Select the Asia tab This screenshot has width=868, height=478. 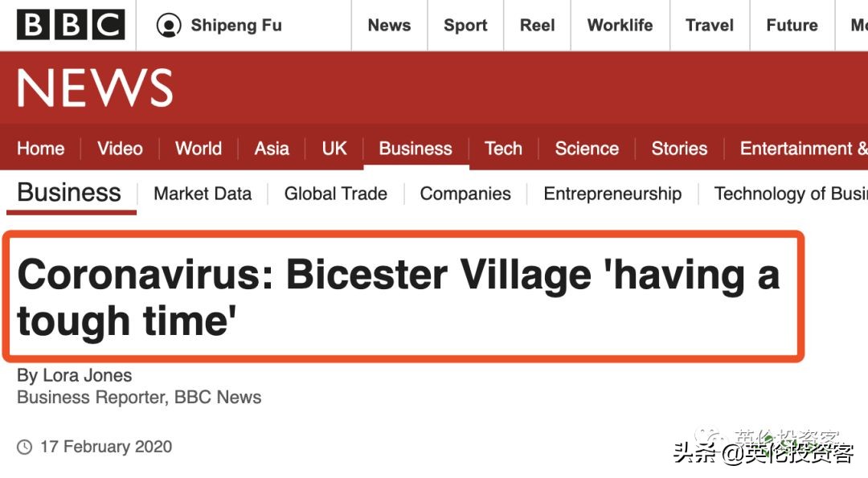tap(272, 149)
